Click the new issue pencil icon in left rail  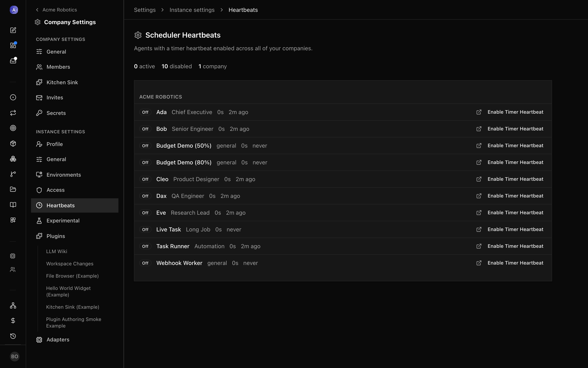[13, 30]
